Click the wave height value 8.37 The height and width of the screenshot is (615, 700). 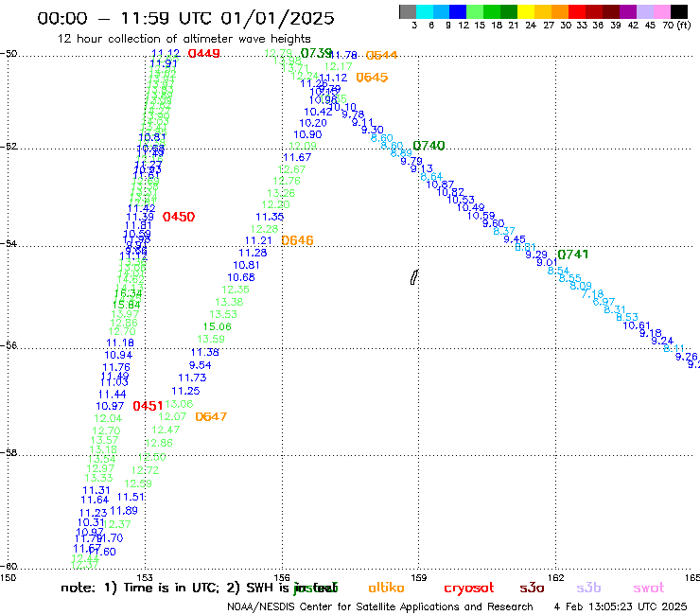504,231
